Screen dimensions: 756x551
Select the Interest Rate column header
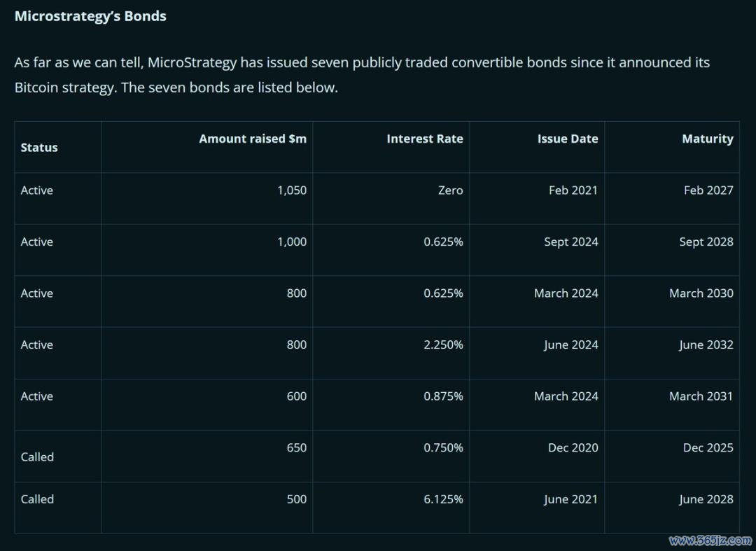(x=424, y=139)
